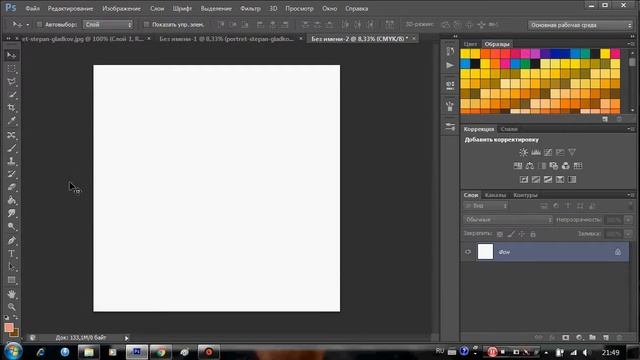Open the status bar info arrow
This screenshot has height=360, width=640.
(127, 338)
